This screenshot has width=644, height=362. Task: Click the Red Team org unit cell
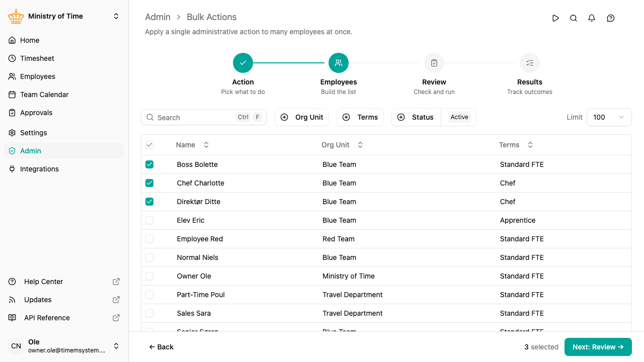pyautogui.click(x=339, y=239)
